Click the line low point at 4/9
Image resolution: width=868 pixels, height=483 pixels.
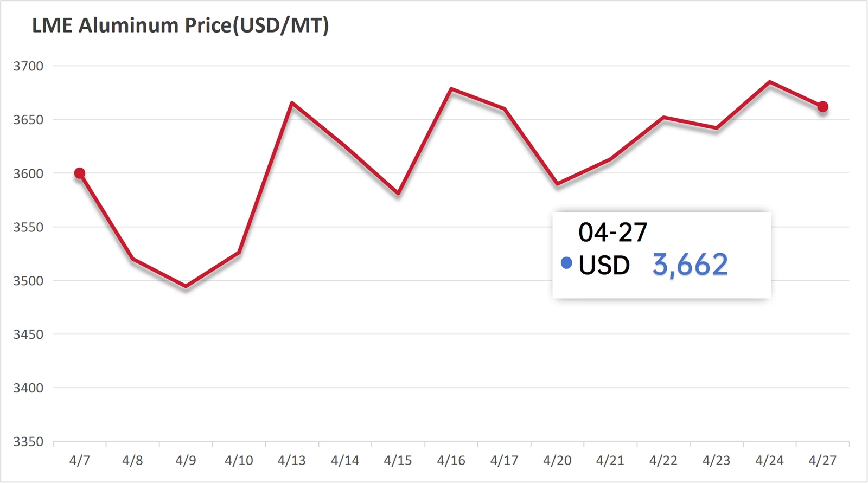point(186,286)
